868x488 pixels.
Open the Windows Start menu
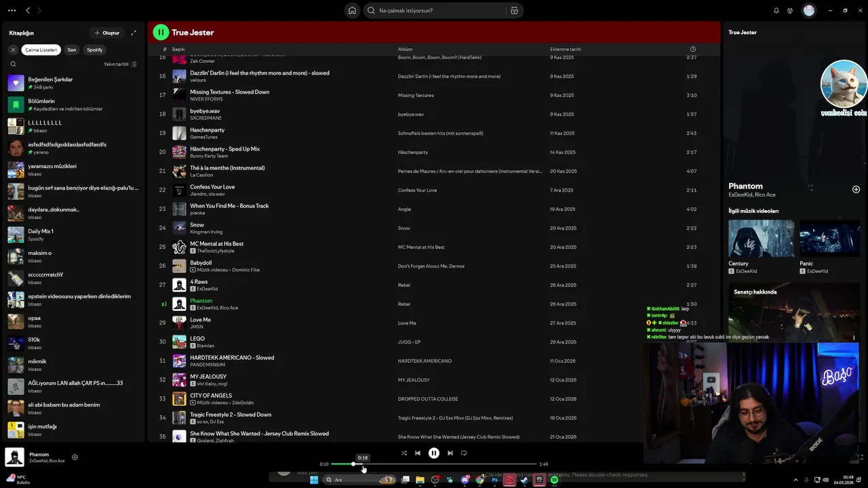(314, 480)
